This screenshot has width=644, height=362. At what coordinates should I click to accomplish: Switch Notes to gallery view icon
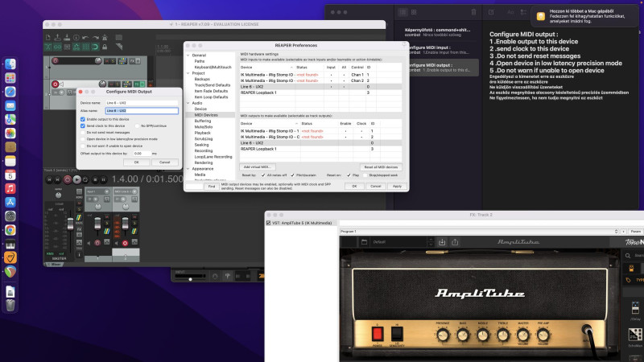click(x=414, y=12)
